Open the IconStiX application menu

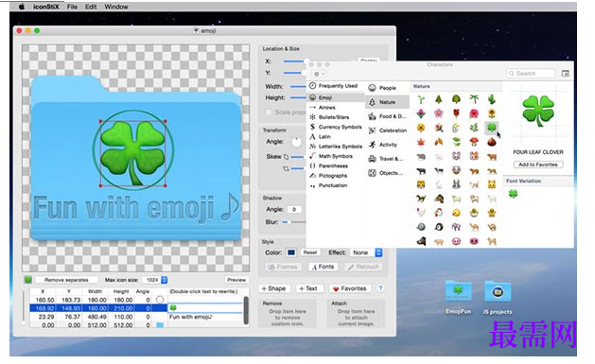(x=46, y=7)
